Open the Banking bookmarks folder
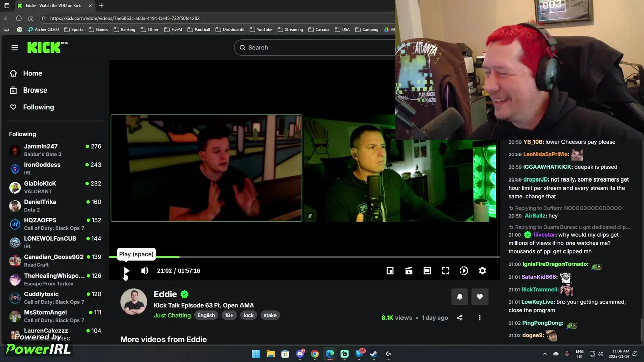 (124, 29)
